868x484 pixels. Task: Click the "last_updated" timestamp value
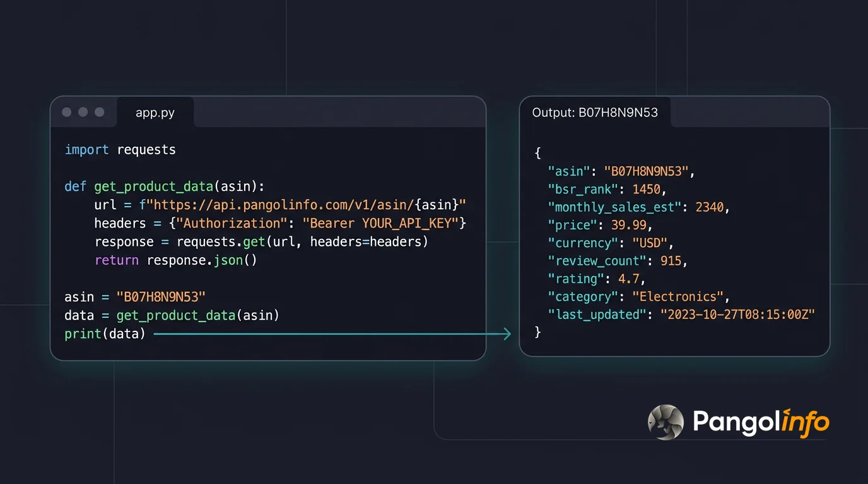pyautogui.click(x=738, y=314)
